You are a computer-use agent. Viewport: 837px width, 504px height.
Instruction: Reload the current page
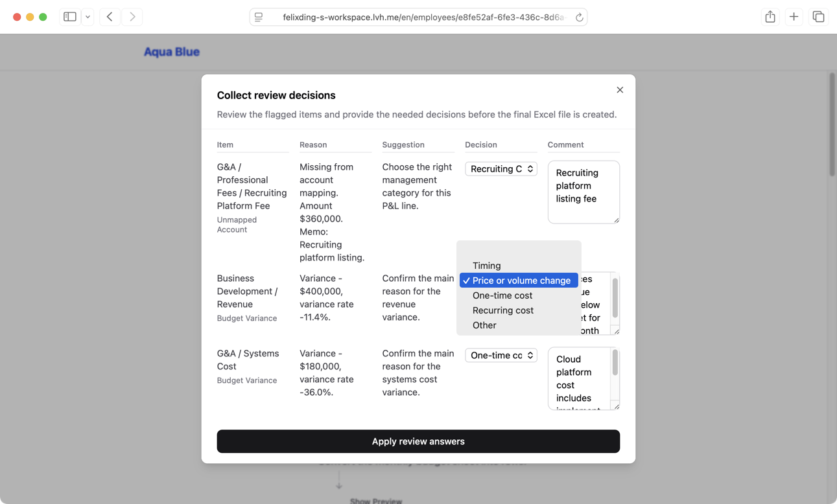tap(579, 17)
